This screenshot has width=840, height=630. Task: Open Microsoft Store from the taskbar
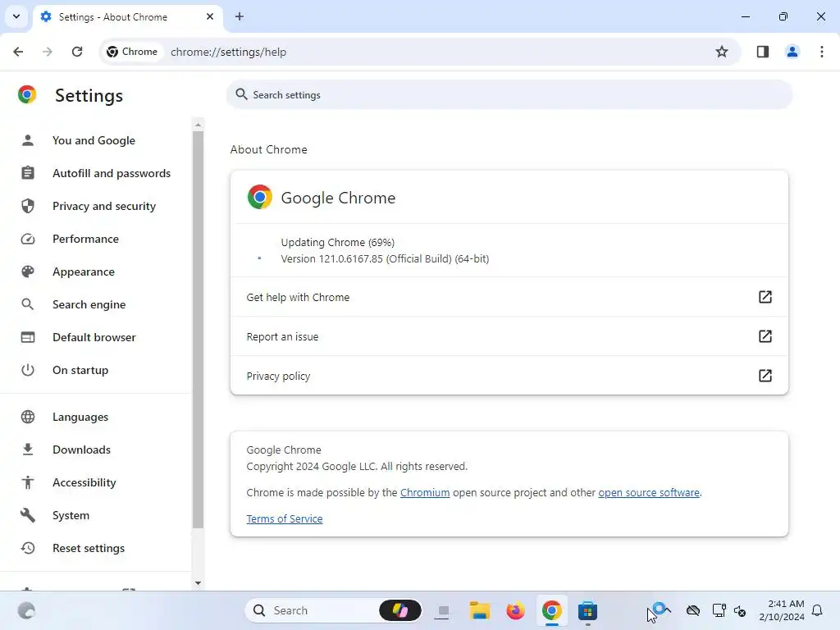(x=587, y=610)
